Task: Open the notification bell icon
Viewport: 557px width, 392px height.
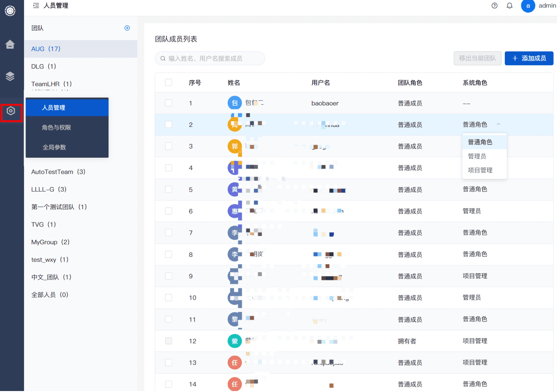Action: [x=509, y=6]
